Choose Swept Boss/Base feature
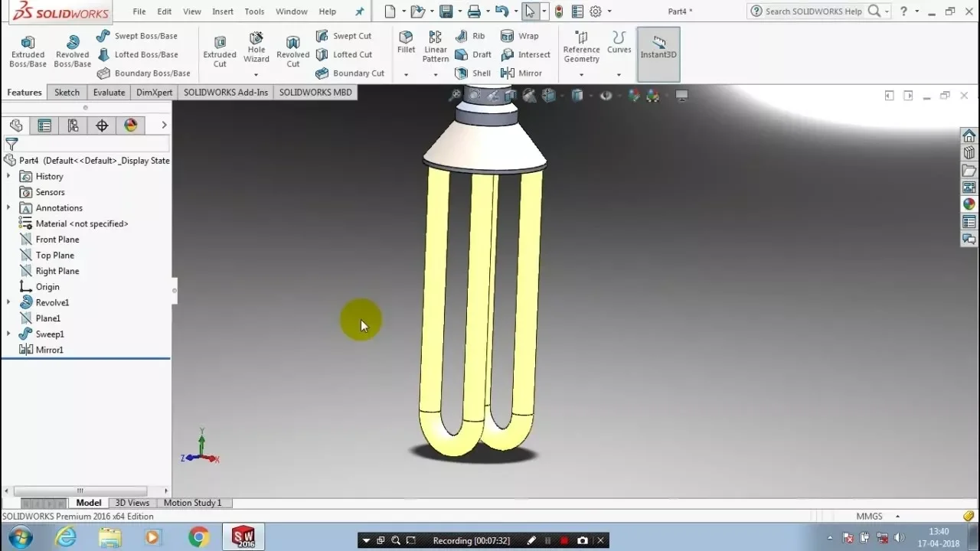The image size is (980, 551). click(x=136, y=36)
